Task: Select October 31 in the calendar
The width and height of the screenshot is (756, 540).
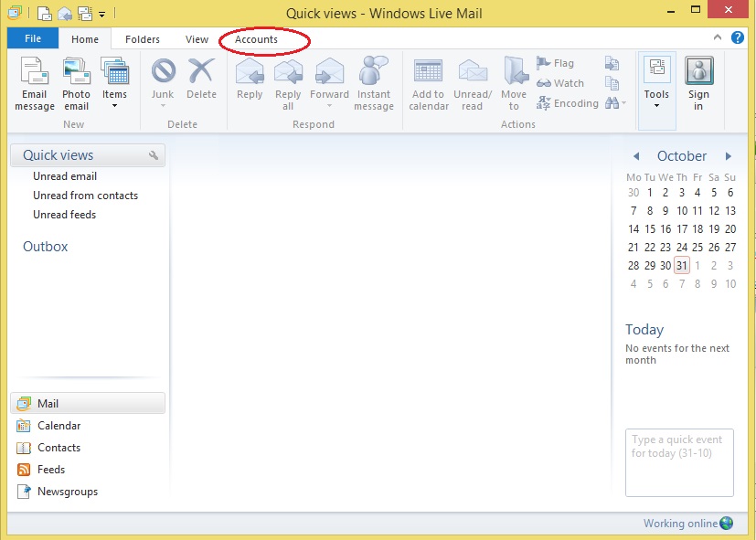Action: click(682, 265)
